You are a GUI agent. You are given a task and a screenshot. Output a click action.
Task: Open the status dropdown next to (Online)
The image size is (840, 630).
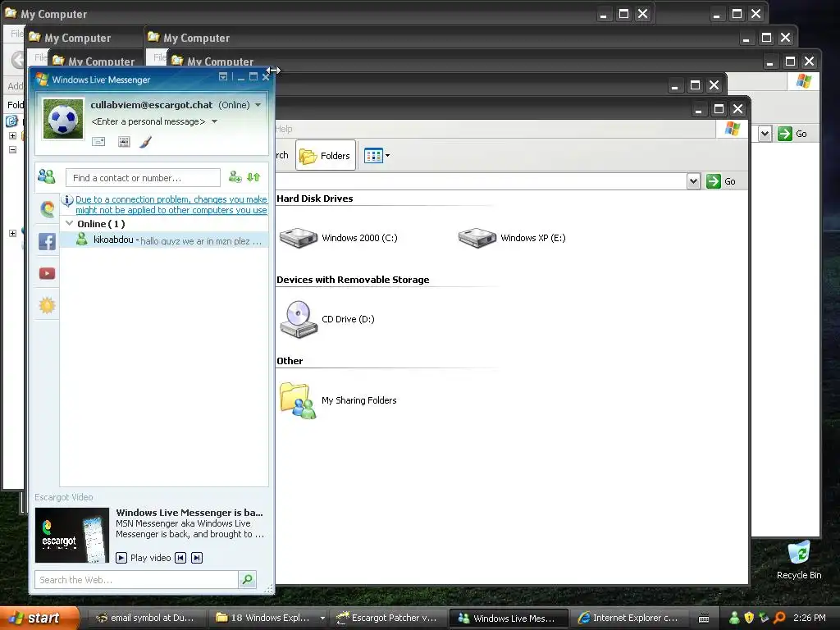258,105
